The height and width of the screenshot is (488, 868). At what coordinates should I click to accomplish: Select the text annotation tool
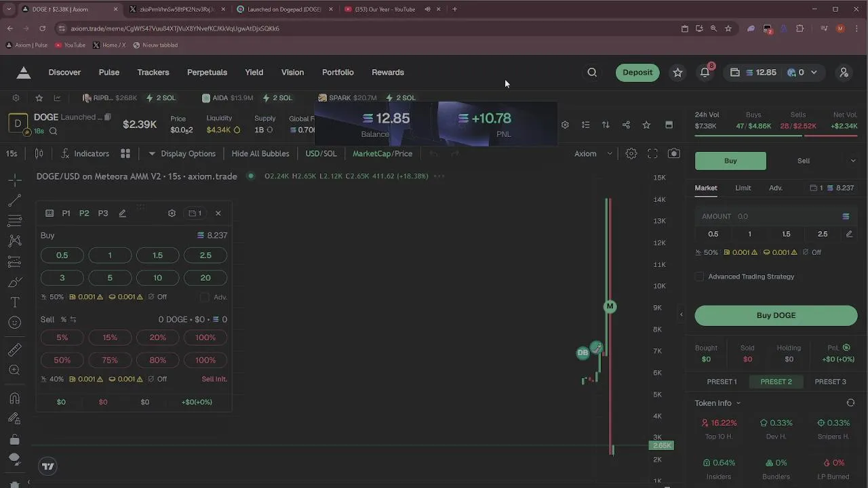click(x=15, y=302)
